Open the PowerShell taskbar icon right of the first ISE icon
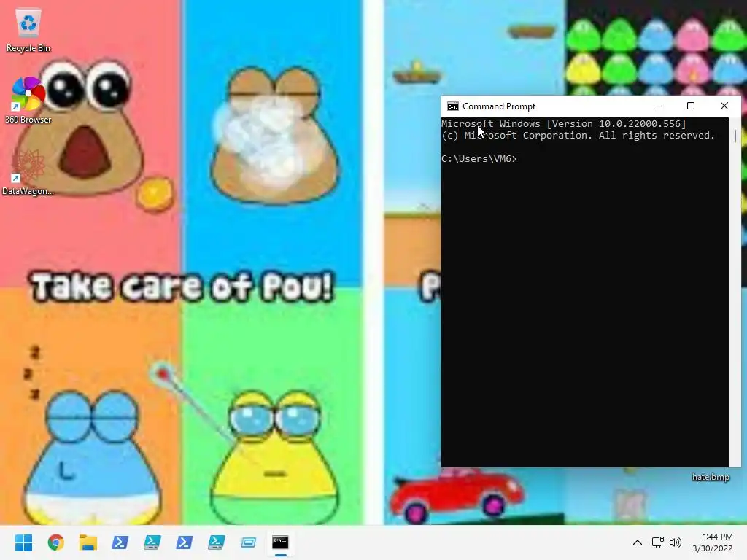 click(185, 542)
